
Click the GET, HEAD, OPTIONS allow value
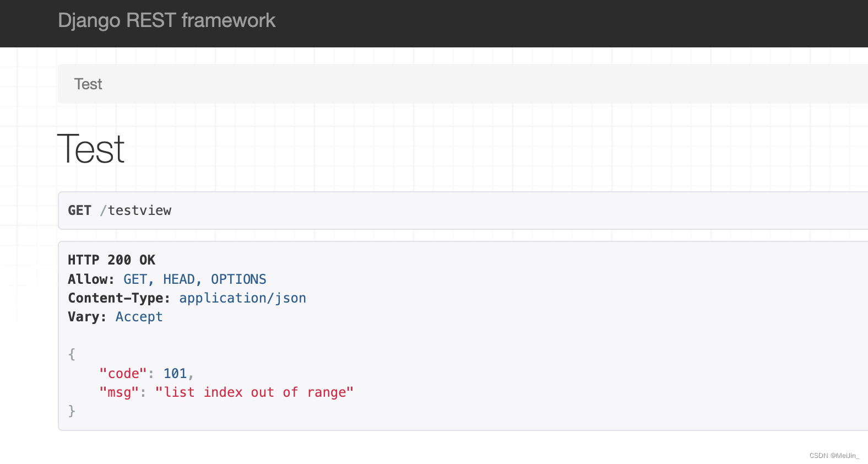tap(195, 279)
